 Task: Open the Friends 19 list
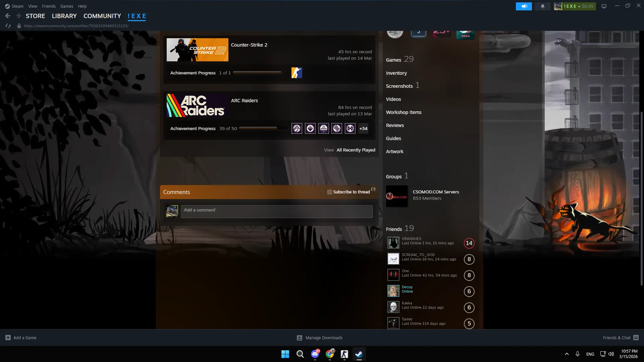pyautogui.click(x=400, y=229)
